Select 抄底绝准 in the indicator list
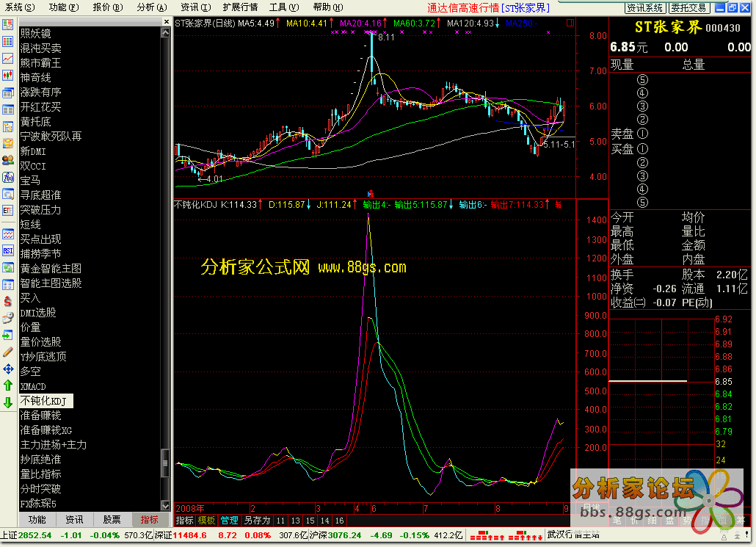The height and width of the screenshot is (547, 756). [40, 459]
